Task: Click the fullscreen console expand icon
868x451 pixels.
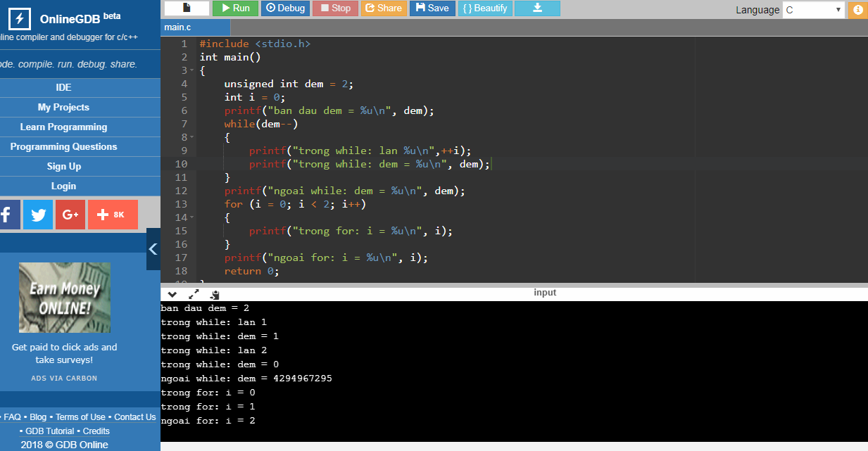Action: point(194,294)
